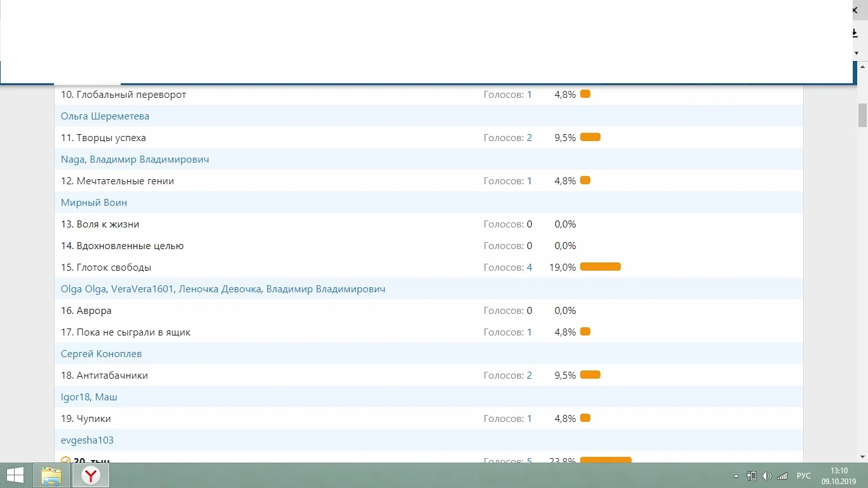Click the 9,5% value for Антитабачники
The height and width of the screenshot is (488, 868).
tap(566, 376)
